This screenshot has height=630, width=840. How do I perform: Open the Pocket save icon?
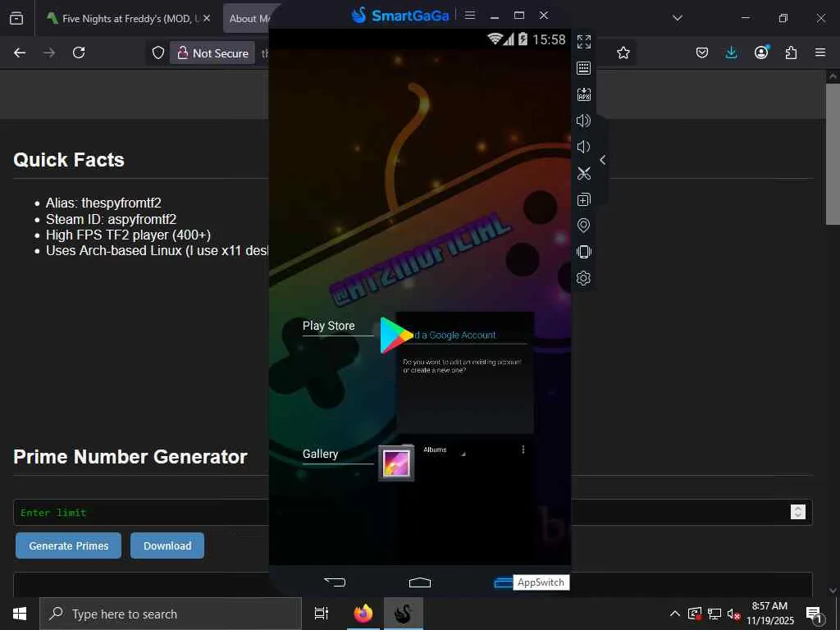coord(702,52)
